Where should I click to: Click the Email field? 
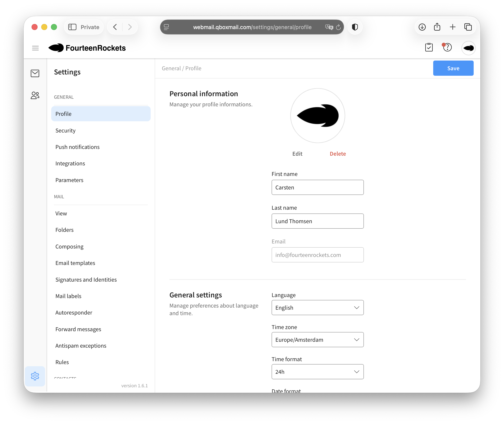click(318, 255)
